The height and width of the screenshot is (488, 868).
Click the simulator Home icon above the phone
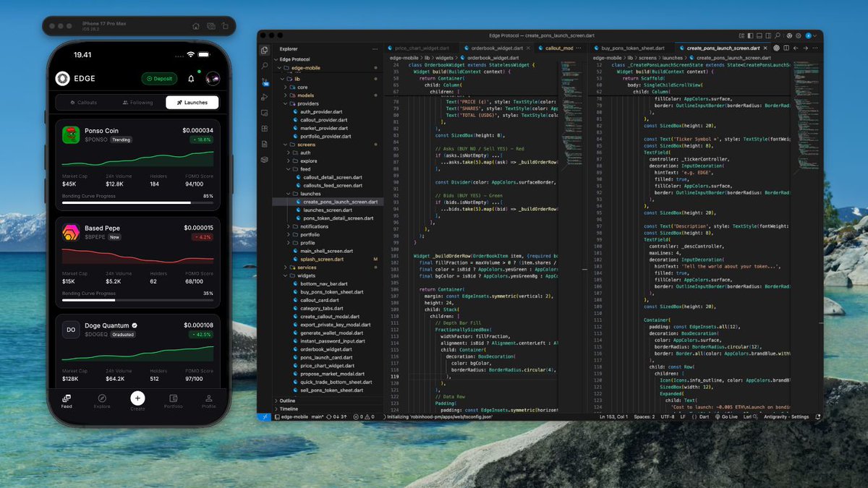[x=195, y=26]
